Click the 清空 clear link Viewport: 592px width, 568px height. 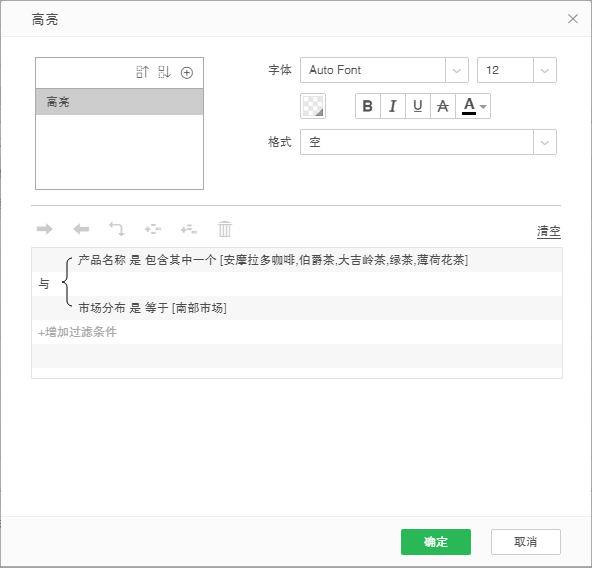(x=549, y=231)
